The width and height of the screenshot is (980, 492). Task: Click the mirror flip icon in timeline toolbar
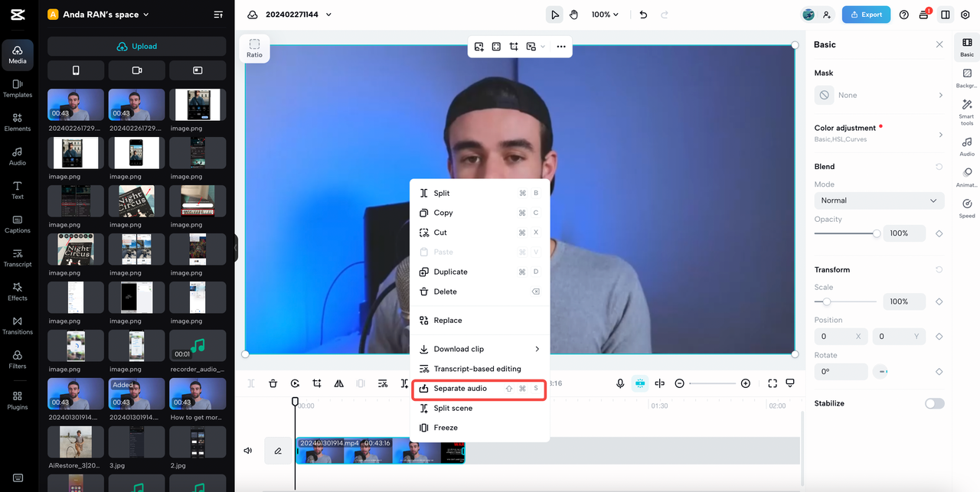(338, 383)
